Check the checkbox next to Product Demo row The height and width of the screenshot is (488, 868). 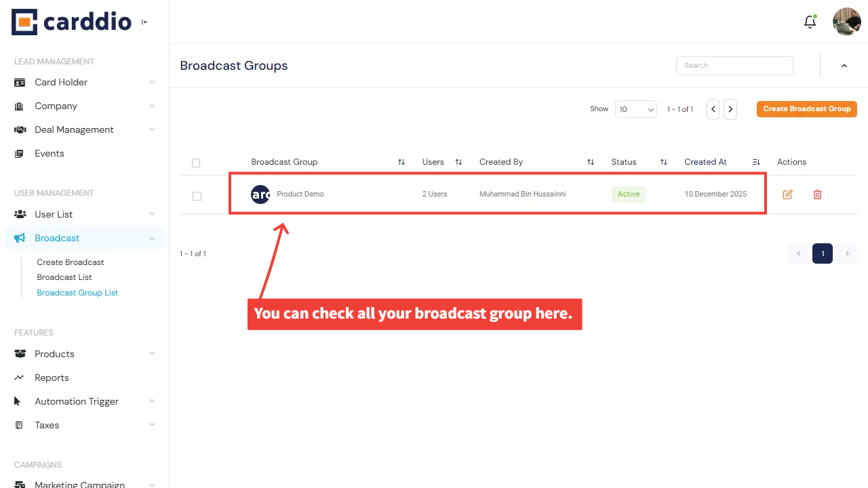point(197,196)
